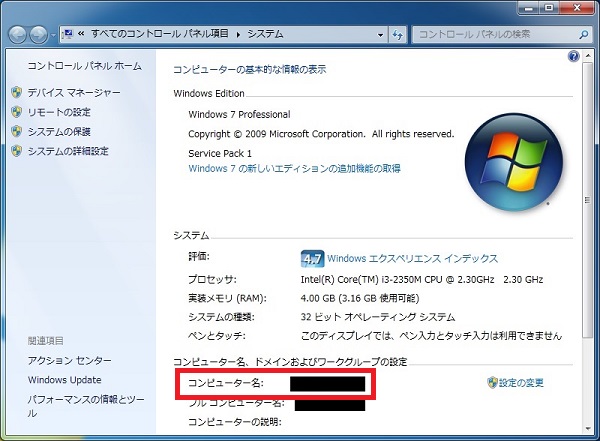600x441 pixels.
Task: Open the recent pages dropdown arrow
Action: 53,36
